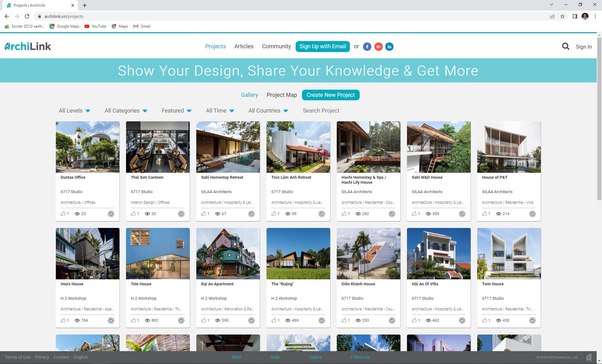Open the English language selector
Image resolution: width=602 pixels, height=364 pixels.
click(81, 357)
